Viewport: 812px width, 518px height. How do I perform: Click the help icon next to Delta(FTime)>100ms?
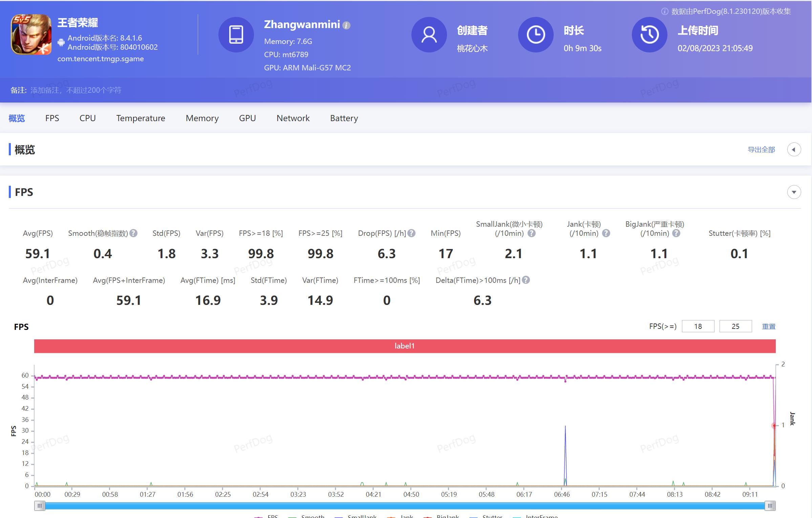tap(526, 280)
